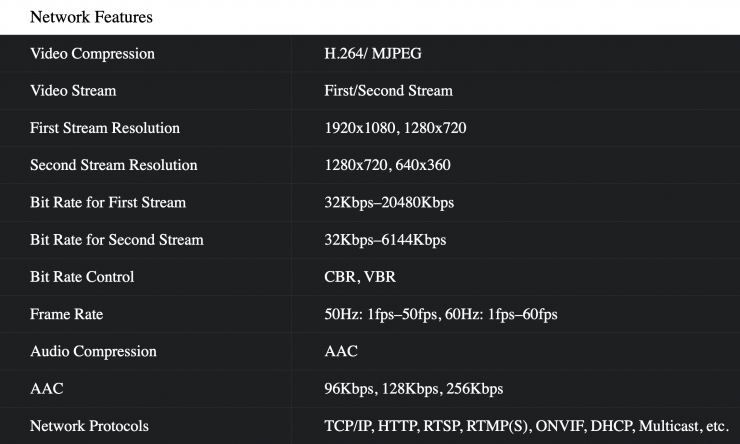Select the Video Stream row label
Screen dimensions: 740x444
pos(73,91)
